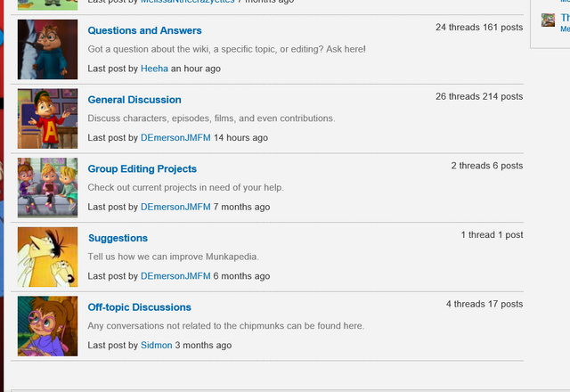This screenshot has height=392, width=570.
Task: Click the Jeanette thumbnail for Off-topic Discussions
Action: [47, 326]
